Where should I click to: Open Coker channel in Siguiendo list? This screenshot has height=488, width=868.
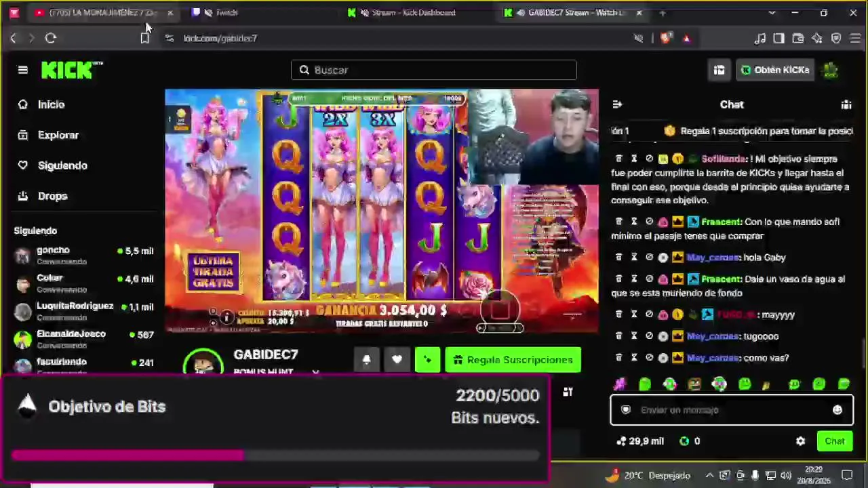pyautogui.click(x=84, y=283)
